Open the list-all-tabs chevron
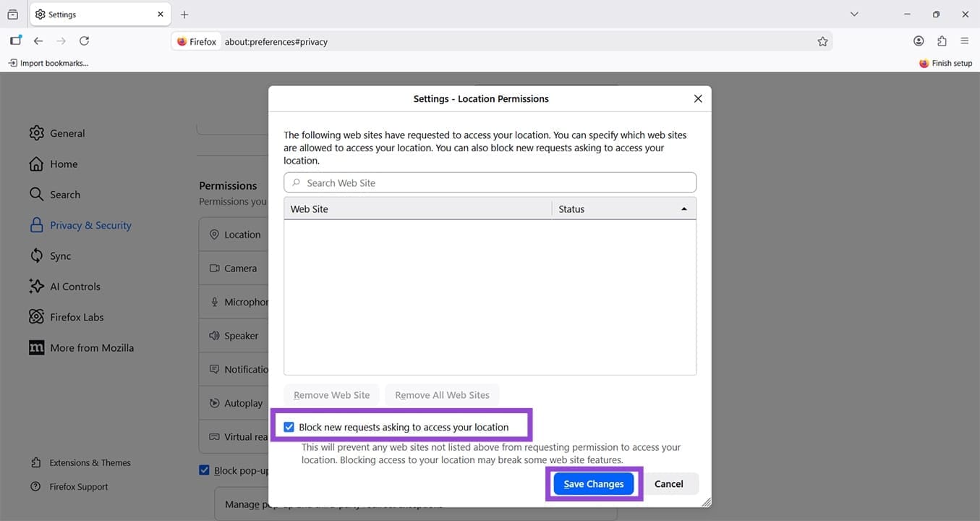This screenshot has width=980, height=521. [x=854, y=14]
